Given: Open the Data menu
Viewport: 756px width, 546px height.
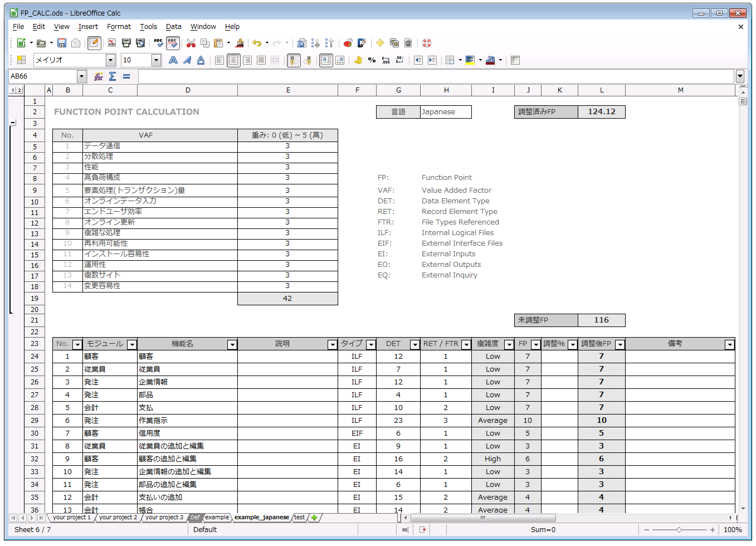Looking at the screenshot, I should click(173, 26).
